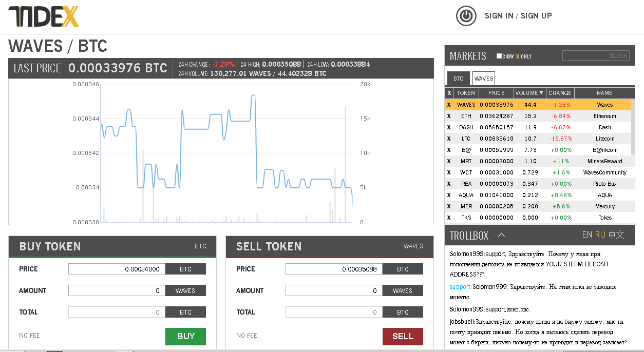This screenshot has height=352, width=644.
Task: Click the blue support username in Trollbox
Action: pos(461,287)
